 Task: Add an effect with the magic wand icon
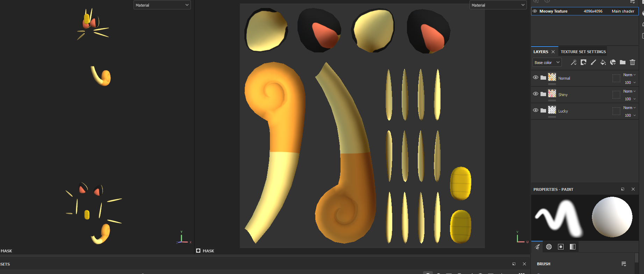pyautogui.click(x=574, y=62)
